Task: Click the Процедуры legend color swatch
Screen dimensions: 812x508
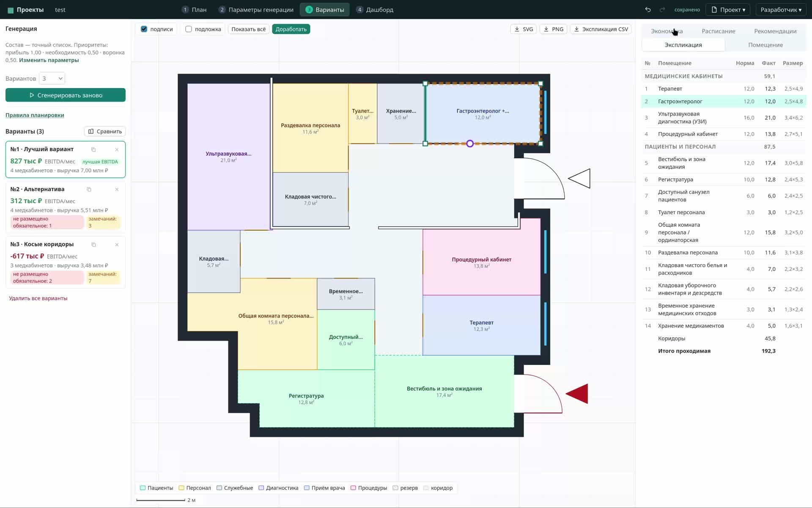Action: (x=353, y=488)
